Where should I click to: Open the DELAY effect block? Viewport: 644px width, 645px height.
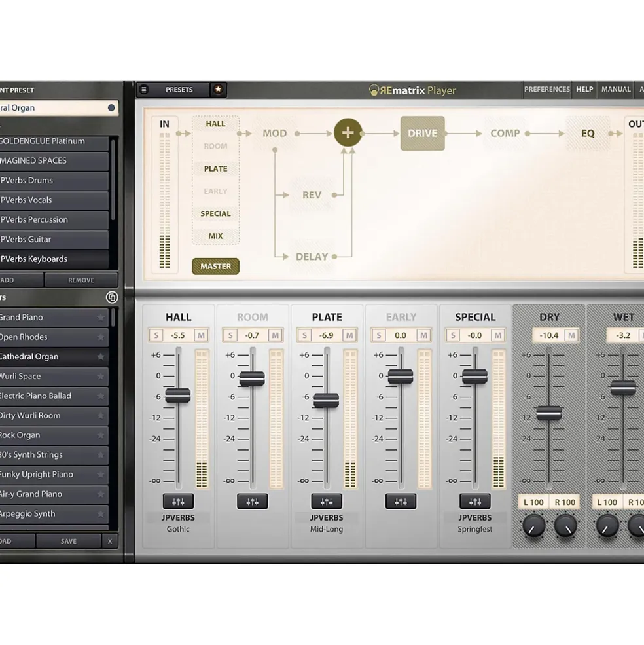click(x=312, y=257)
